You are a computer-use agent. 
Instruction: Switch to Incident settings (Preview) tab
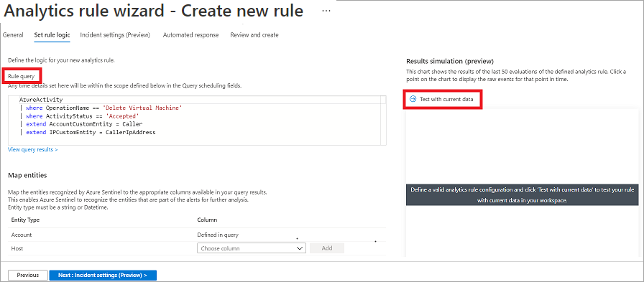click(115, 35)
